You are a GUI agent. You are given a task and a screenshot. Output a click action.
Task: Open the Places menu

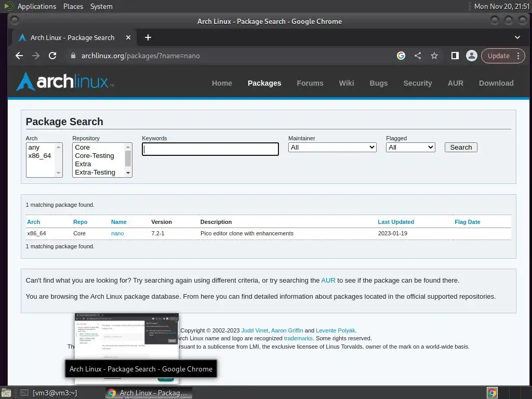click(x=73, y=6)
